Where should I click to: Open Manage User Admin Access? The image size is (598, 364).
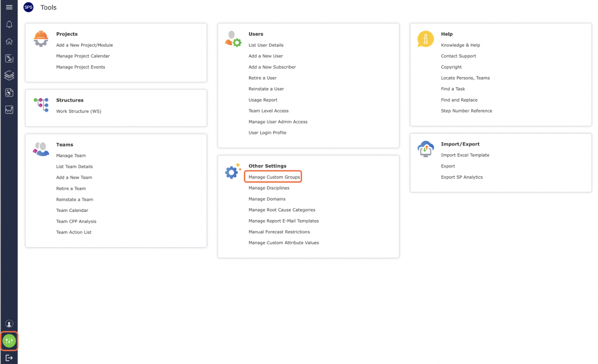tap(278, 122)
